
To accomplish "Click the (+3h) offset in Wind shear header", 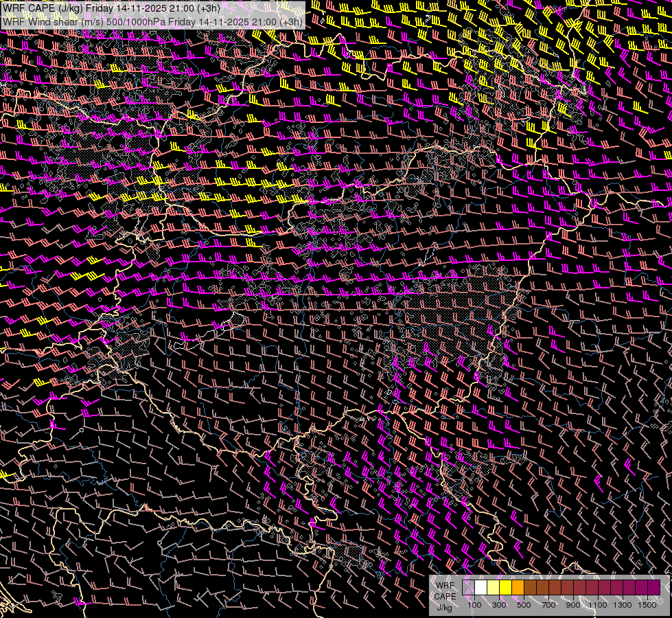I will point(291,21).
